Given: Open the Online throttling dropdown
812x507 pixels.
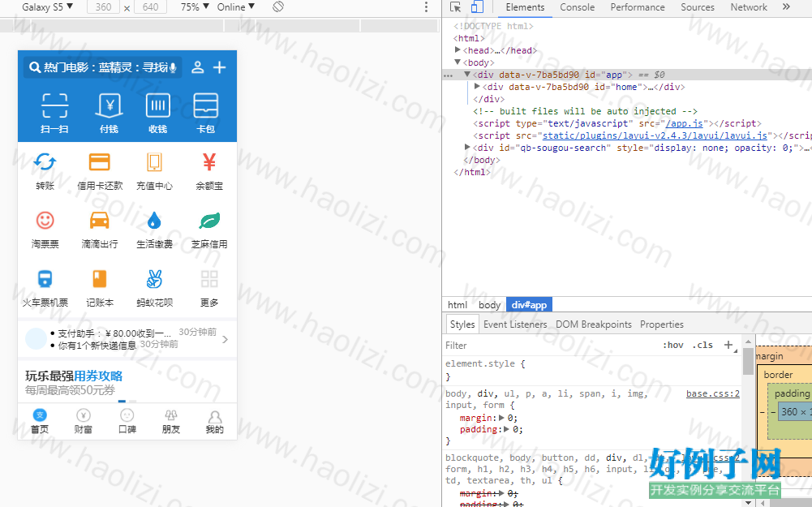Looking at the screenshot, I should pyautogui.click(x=235, y=6).
